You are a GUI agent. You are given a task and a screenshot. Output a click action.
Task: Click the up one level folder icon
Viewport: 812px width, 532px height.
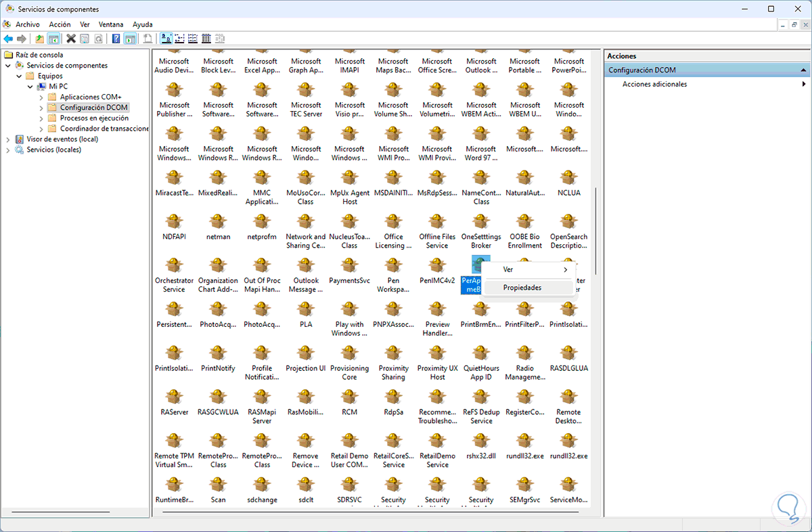[x=40, y=39]
